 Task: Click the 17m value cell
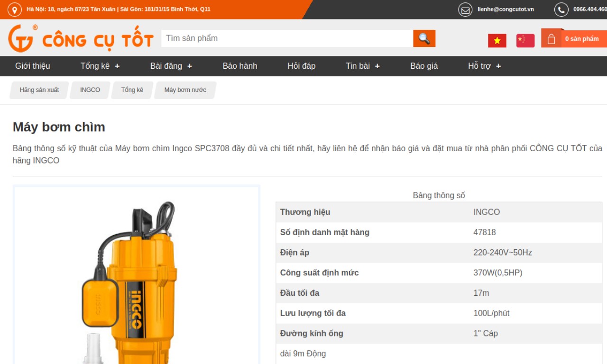coord(481,293)
